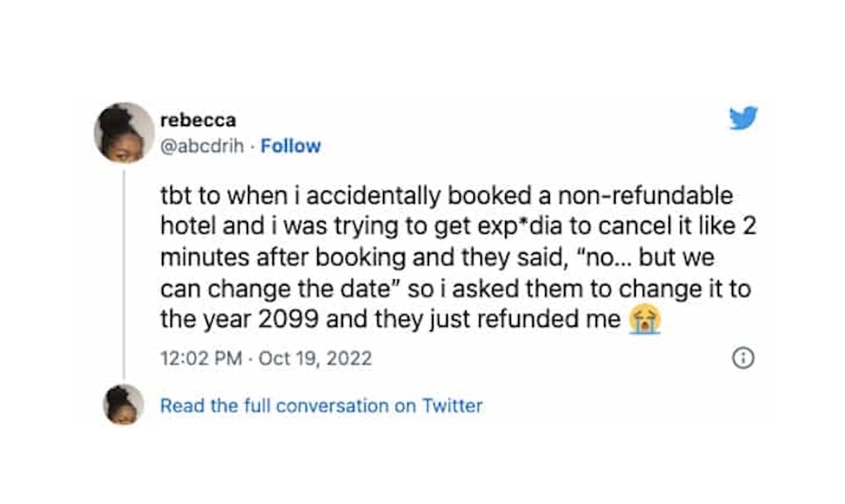Viewport: 845px width, 504px height.
Task: Click the crying face emoji
Action: pos(644,321)
